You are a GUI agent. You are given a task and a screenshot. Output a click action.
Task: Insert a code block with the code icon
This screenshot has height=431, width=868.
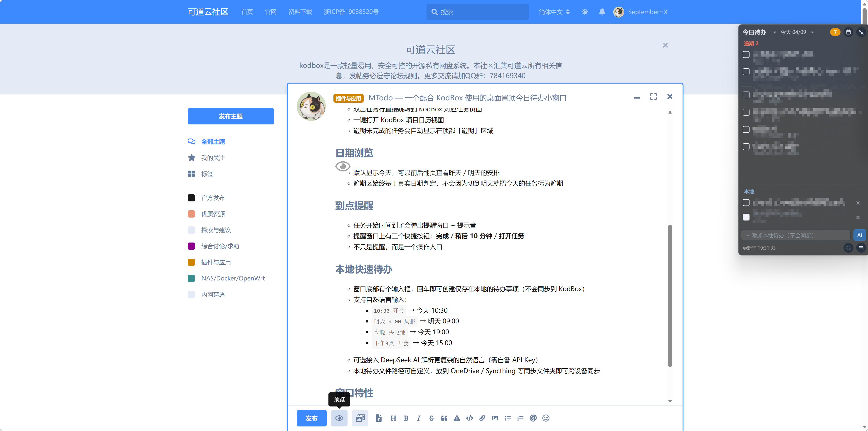(469, 418)
